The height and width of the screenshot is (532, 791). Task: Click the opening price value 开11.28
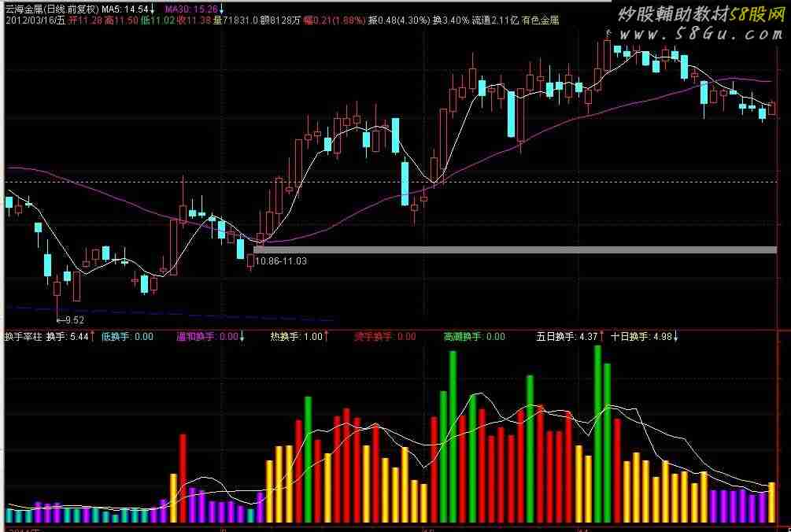[85, 20]
